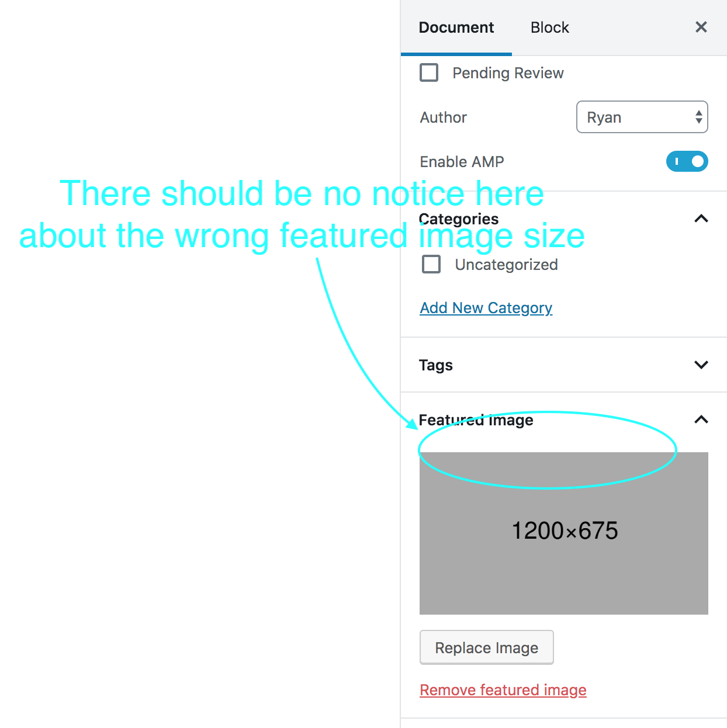
Task: Disable the Enable AMP toggle
Action: click(x=687, y=161)
